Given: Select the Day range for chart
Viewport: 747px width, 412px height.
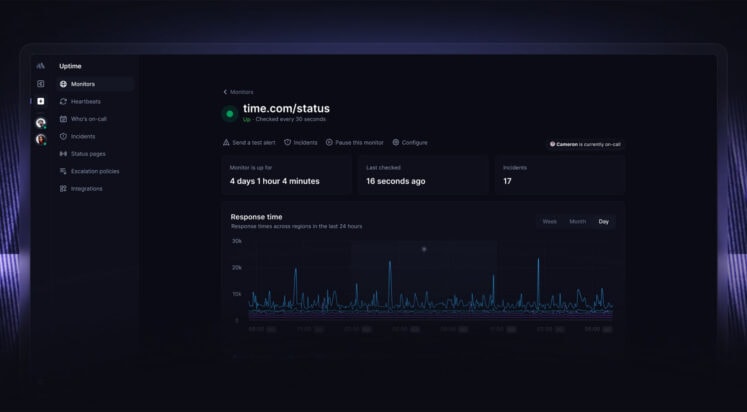Looking at the screenshot, I should (604, 221).
